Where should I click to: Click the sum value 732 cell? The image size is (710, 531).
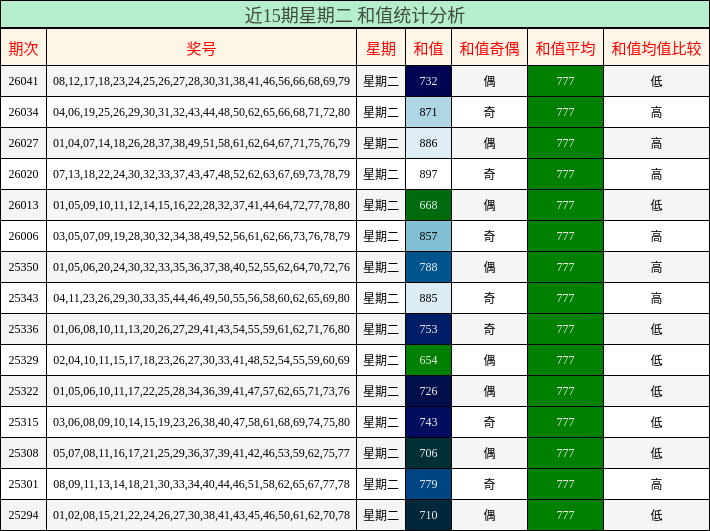428,81
